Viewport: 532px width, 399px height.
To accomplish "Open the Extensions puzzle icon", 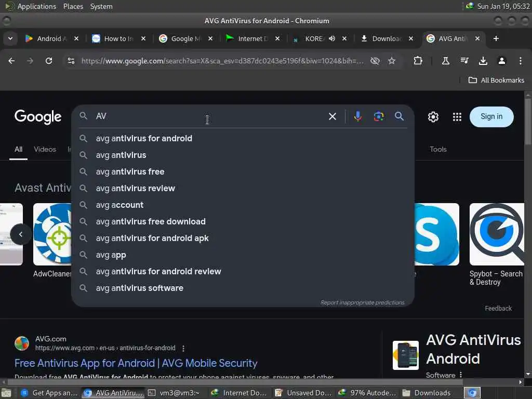I will point(418,61).
